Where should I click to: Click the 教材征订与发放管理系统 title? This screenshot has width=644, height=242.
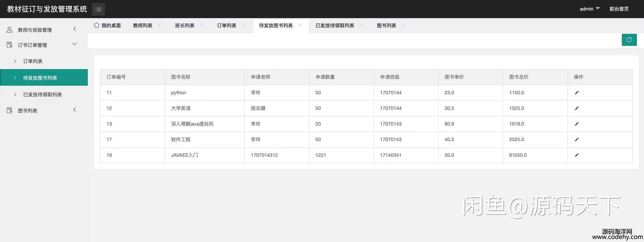point(47,9)
